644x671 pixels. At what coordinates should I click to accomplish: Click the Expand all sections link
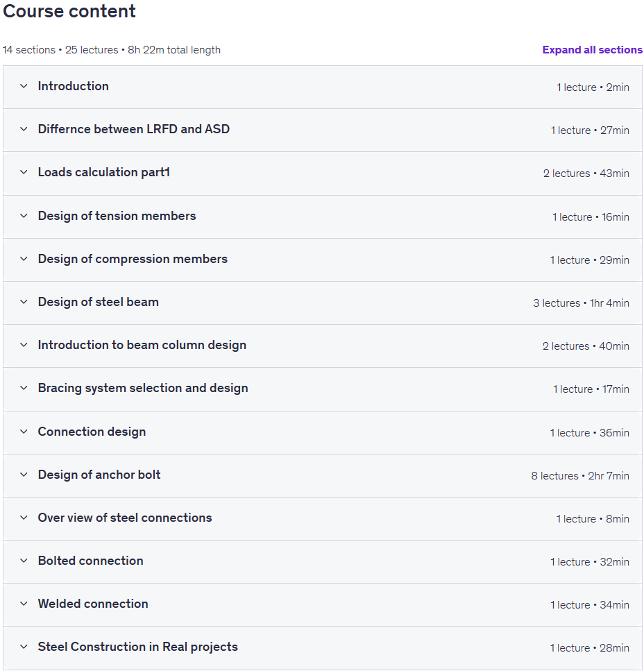pos(592,50)
